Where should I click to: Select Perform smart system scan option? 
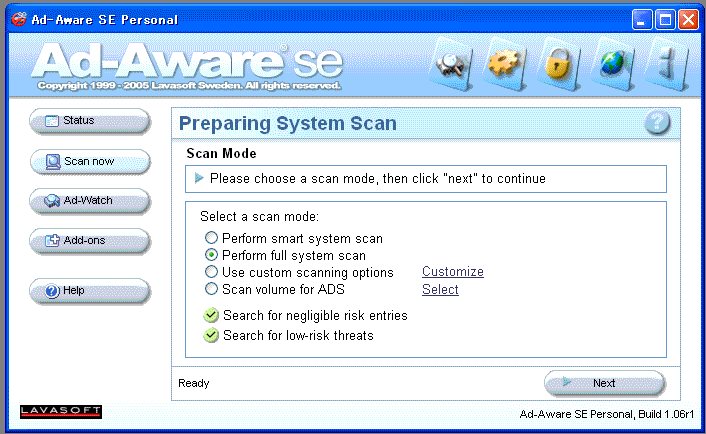(x=211, y=239)
